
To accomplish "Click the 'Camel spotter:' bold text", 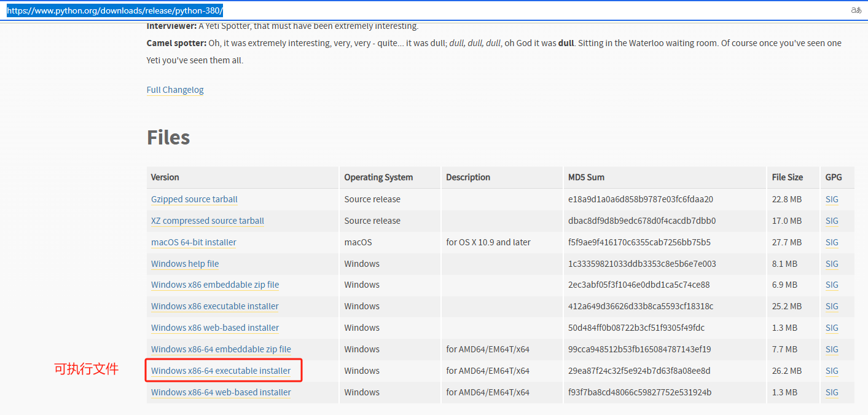I will (x=176, y=43).
